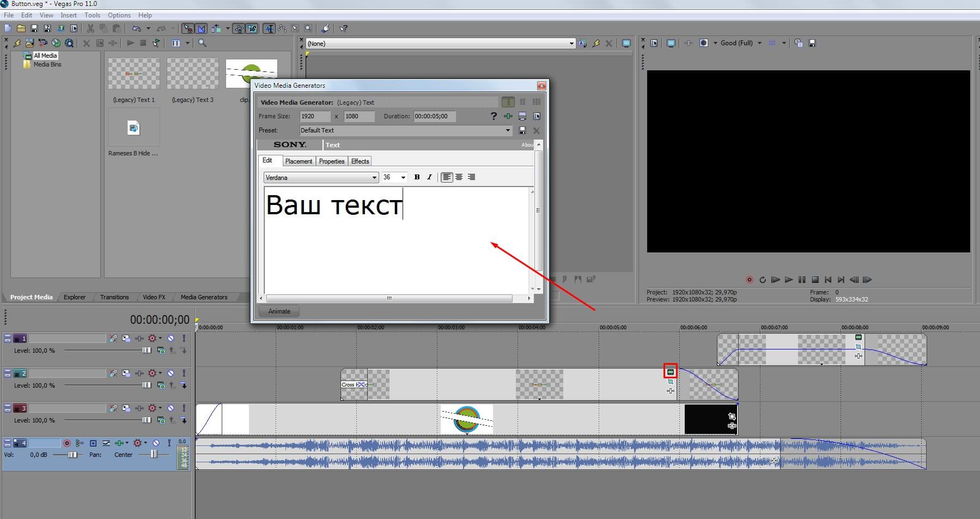Switch to the Media Generators tab
This screenshot has height=519, width=980.
[204, 297]
